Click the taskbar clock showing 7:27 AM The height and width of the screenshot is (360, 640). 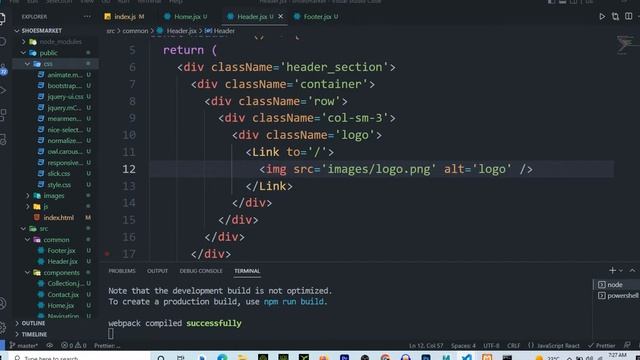[616, 356]
